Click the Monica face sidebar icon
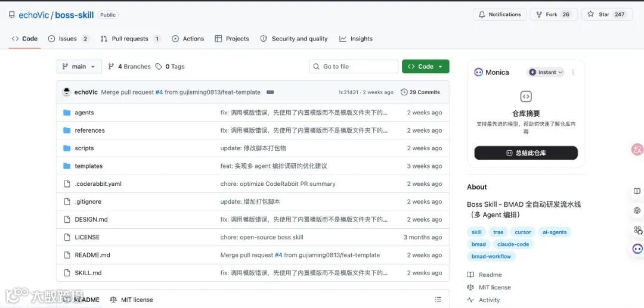 [x=637, y=248]
